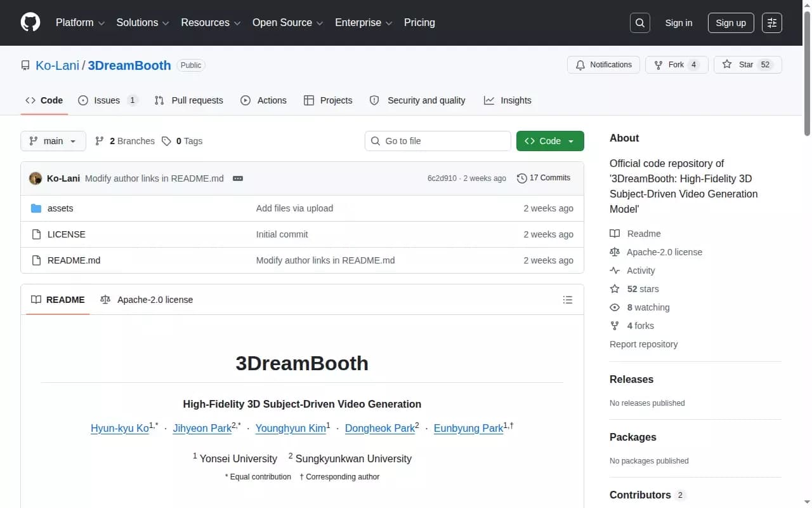Click the Go to file search field
This screenshot has width=812, height=508.
[438, 141]
